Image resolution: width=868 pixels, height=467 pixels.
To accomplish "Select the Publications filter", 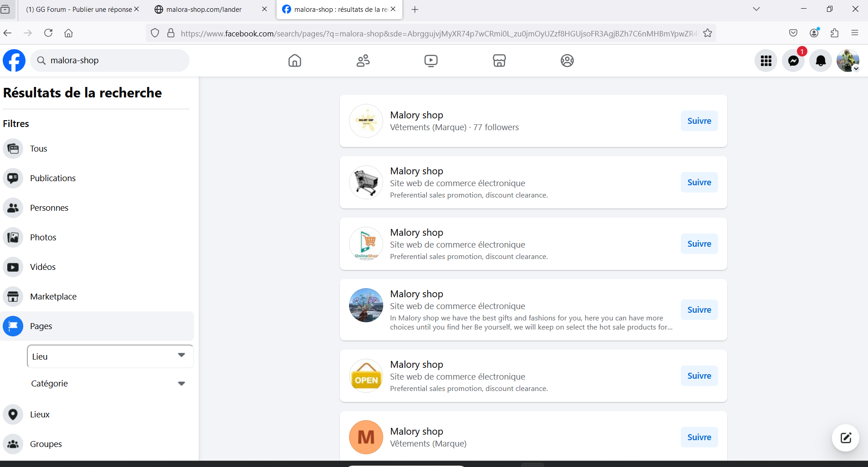I will 97,178.
